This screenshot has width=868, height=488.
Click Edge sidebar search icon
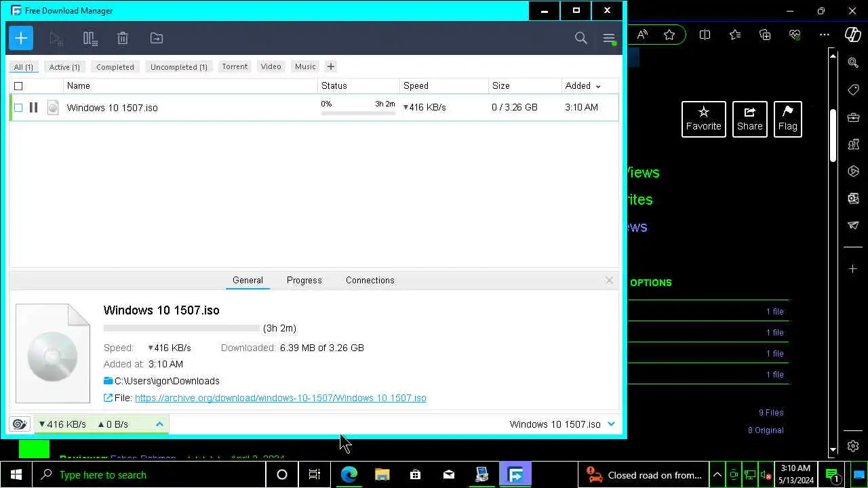click(x=854, y=63)
